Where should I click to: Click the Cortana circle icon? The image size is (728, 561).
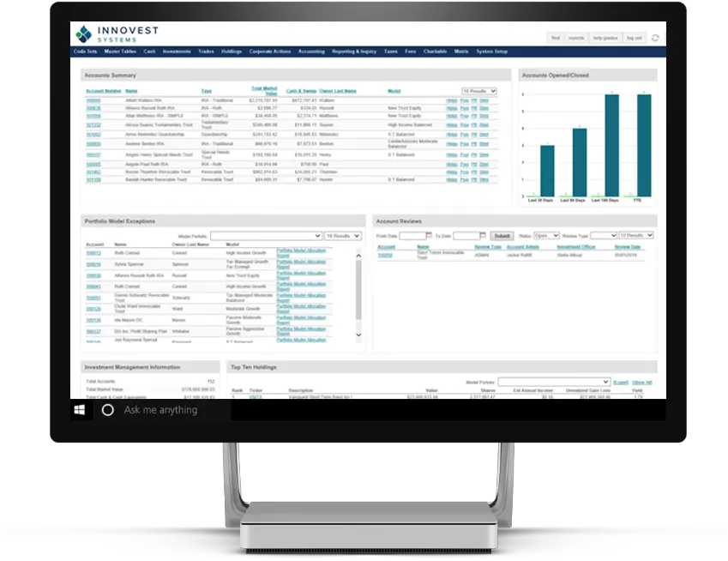(108, 410)
